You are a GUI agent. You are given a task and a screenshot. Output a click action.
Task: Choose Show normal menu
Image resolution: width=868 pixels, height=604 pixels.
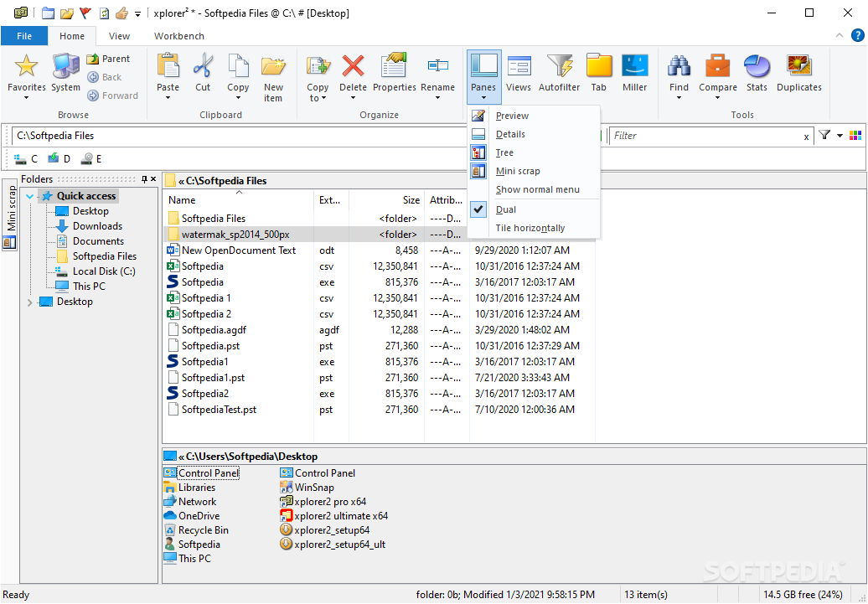[x=538, y=189]
